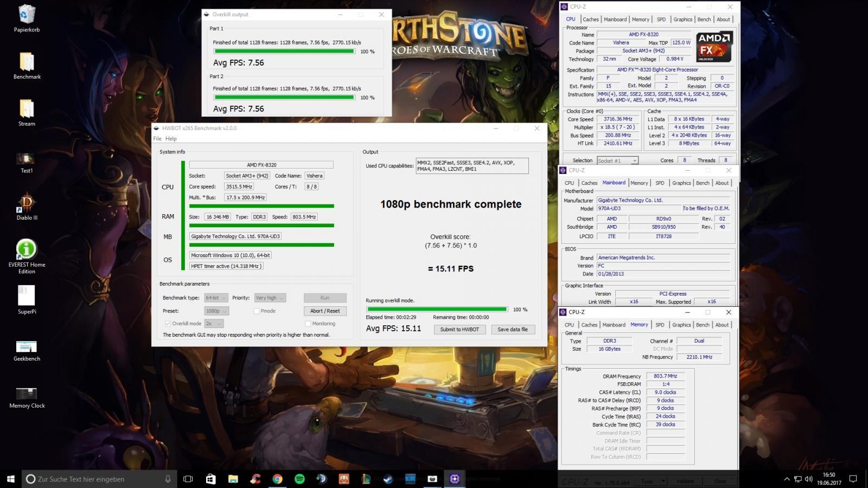Open the Priority Very high dropdown

270,298
